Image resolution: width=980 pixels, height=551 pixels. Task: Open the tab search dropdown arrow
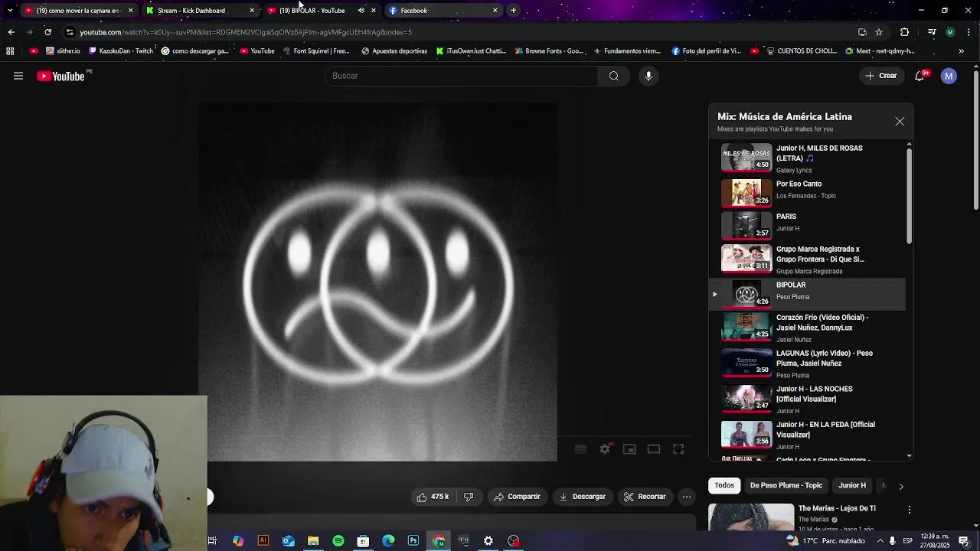9,11
